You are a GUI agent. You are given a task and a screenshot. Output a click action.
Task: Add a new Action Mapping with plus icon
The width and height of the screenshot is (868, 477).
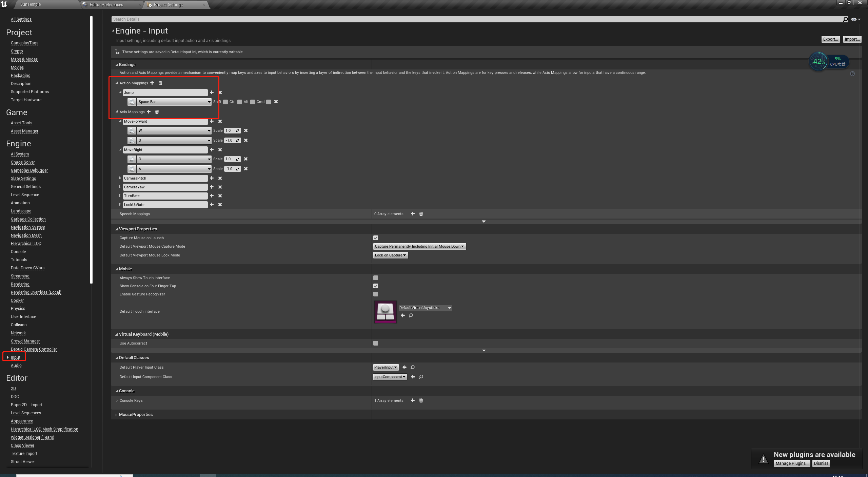(152, 83)
